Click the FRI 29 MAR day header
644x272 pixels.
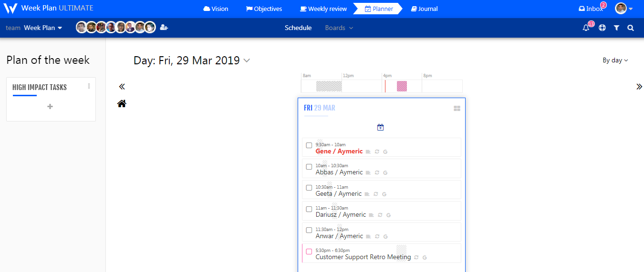(320, 108)
